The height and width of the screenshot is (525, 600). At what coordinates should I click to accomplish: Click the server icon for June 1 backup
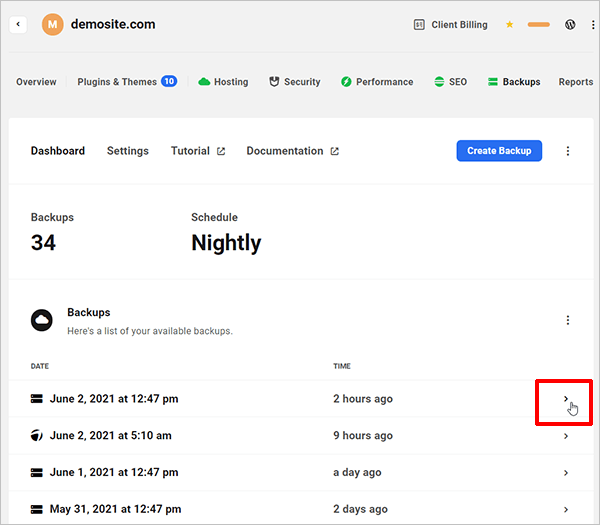[37, 473]
